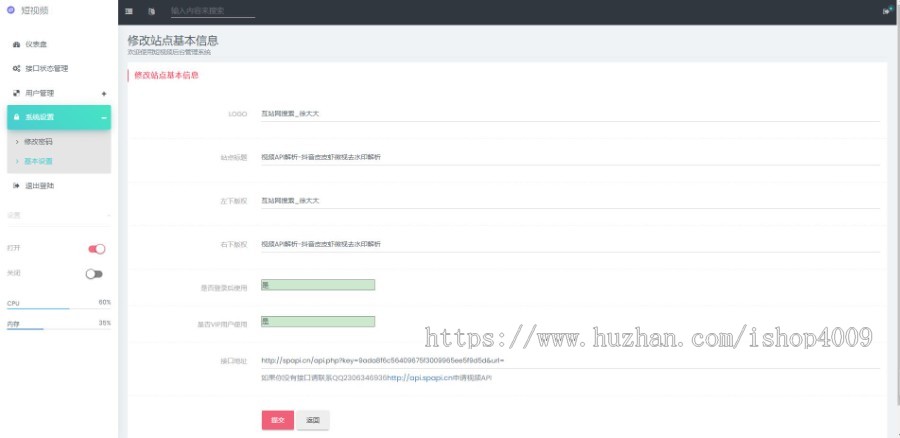Click the gears icon for 接口状态管理

(17, 68)
